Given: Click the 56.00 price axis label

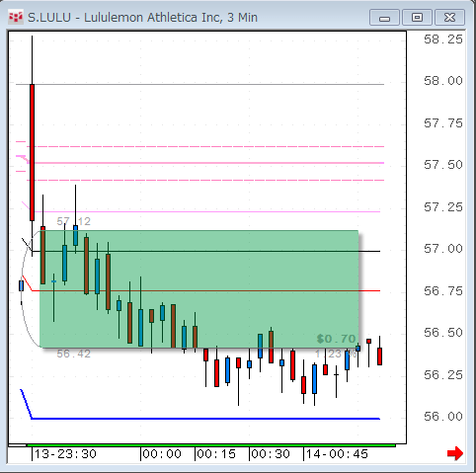Looking at the screenshot, I should pyautogui.click(x=443, y=417).
